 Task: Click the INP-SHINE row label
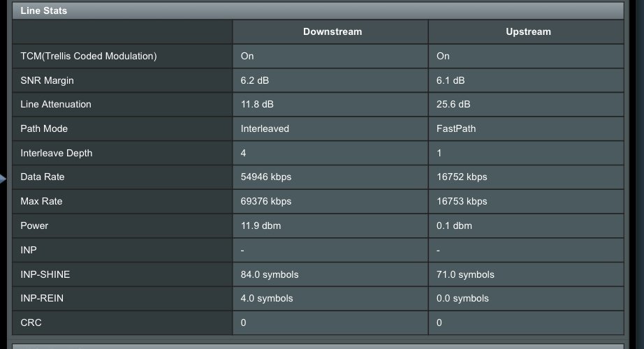(x=45, y=274)
